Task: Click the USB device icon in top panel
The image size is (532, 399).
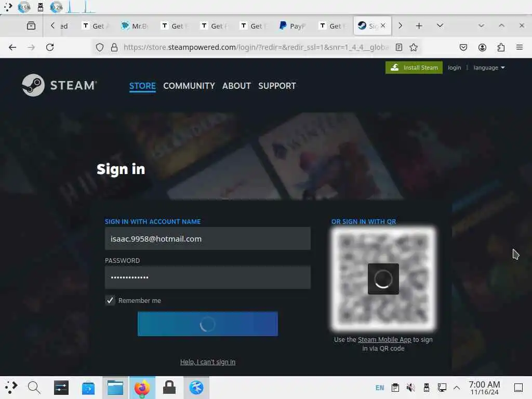Action: pyautogui.click(x=41, y=7)
